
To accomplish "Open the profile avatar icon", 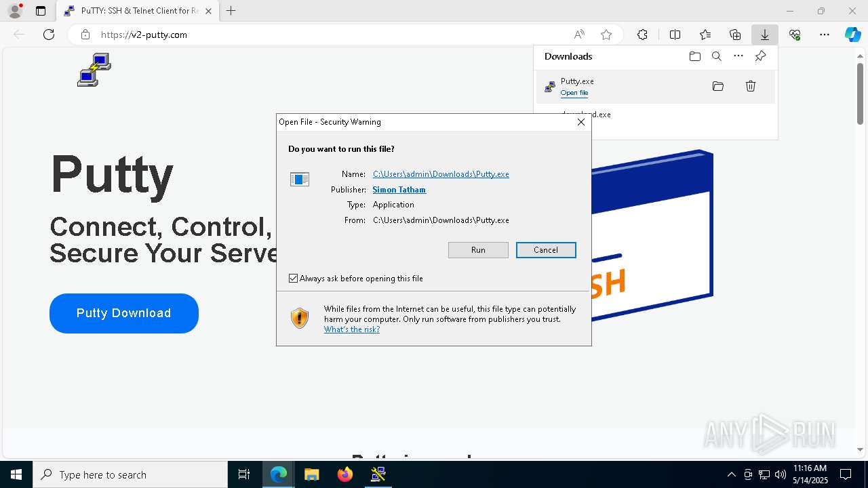I will click(x=15, y=11).
